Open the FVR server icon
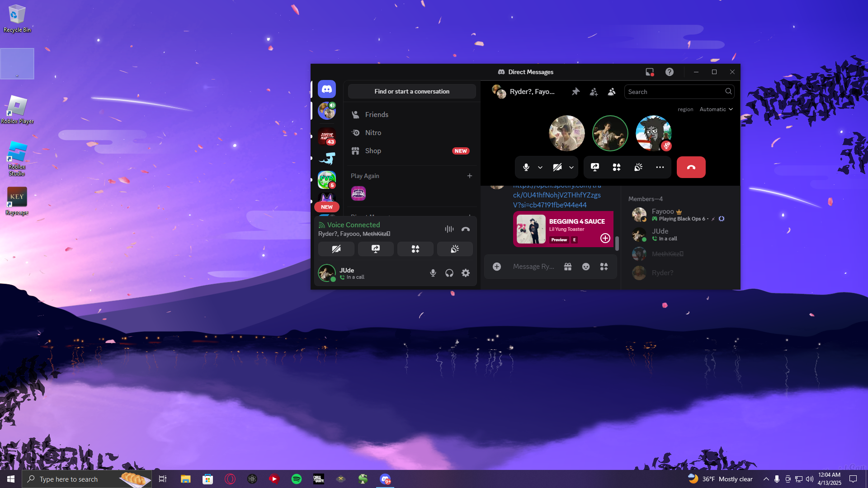Screen dimensions: 868x488 (326, 179)
